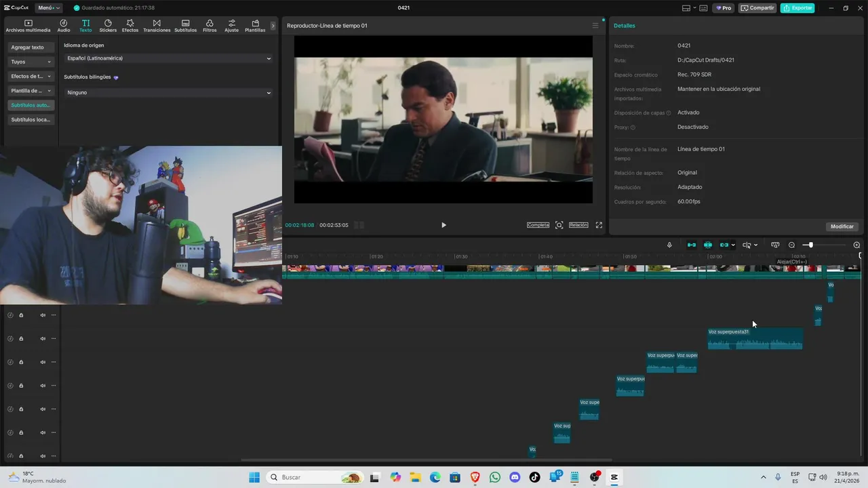Open the layout switcher dropdown

[x=688, y=8]
